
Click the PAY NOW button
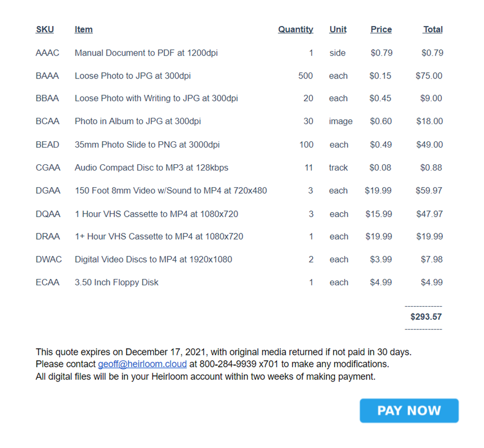pos(409,411)
